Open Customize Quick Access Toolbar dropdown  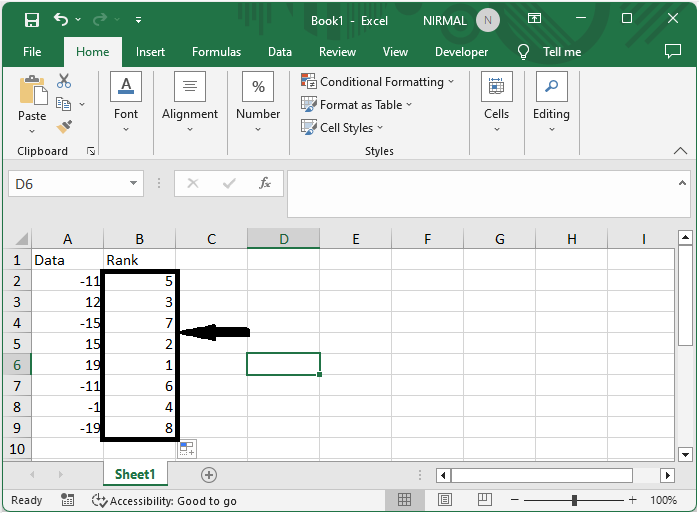click(139, 20)
